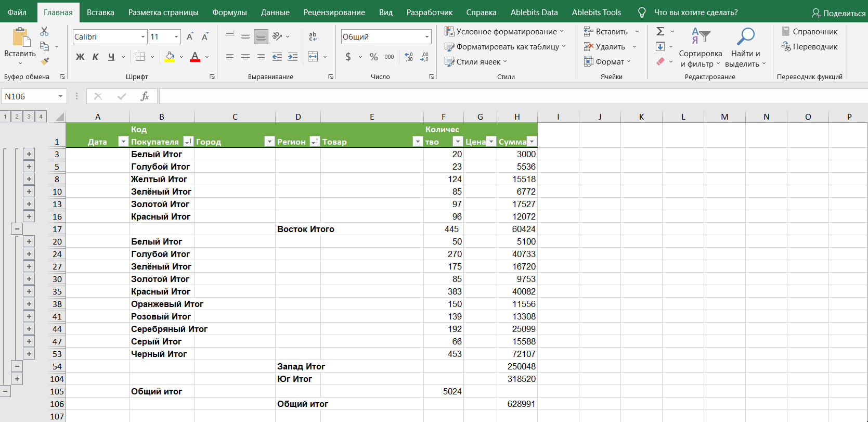
Task: Apply the yellow fill color to cells
Action: click(x=170, y=57)
